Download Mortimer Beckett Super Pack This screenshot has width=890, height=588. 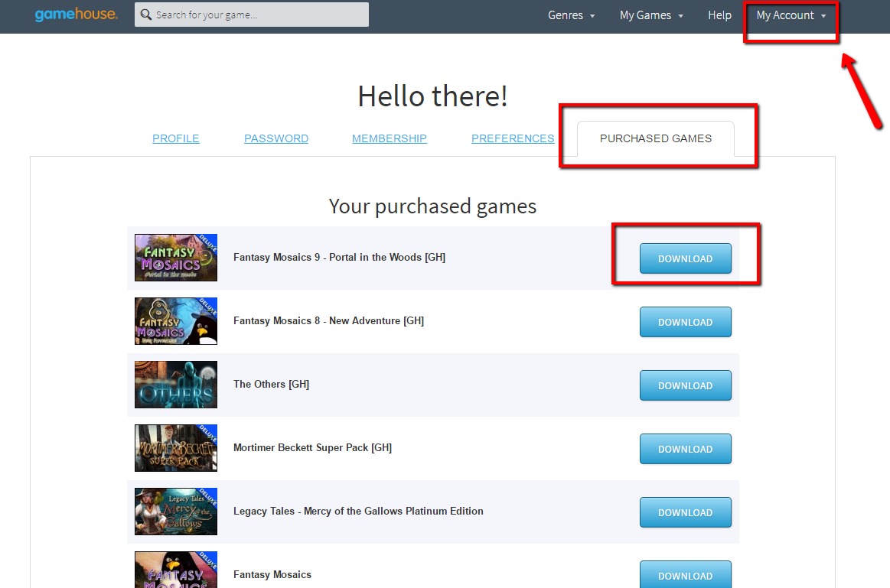click(685, 449)
